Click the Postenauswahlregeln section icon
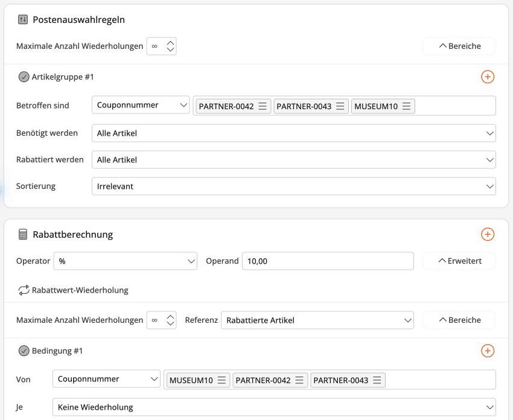 (22, 20)
